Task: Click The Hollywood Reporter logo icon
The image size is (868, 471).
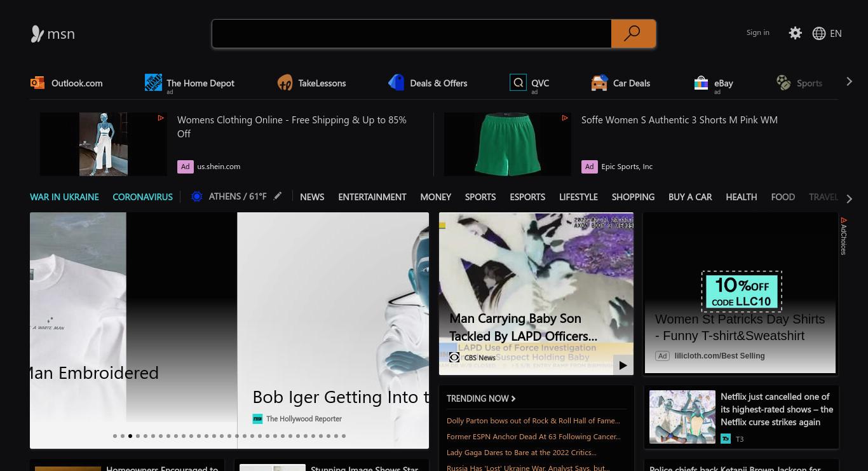Action: (x=257, y=418)
